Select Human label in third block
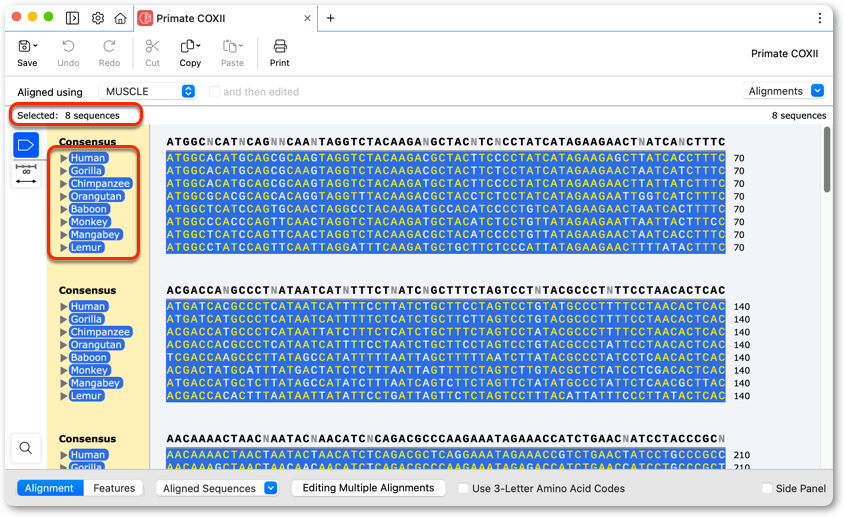844x517 pixels. 88,455
